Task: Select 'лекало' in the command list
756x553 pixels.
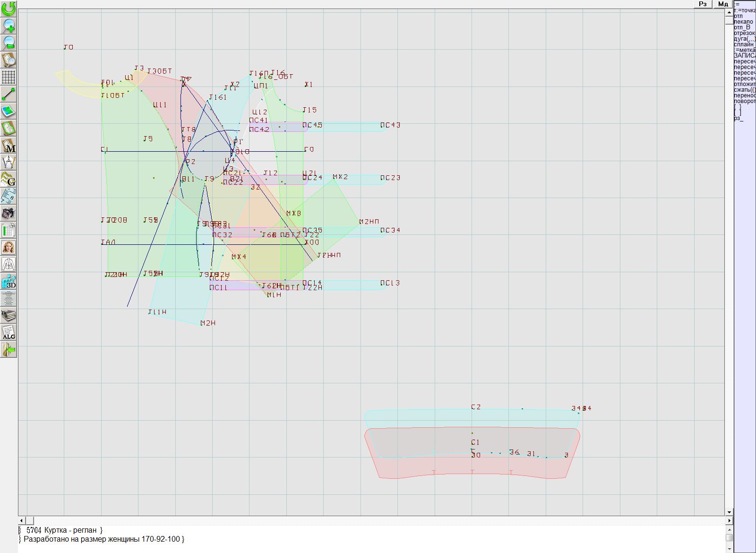Action: (x=743, y=22)
